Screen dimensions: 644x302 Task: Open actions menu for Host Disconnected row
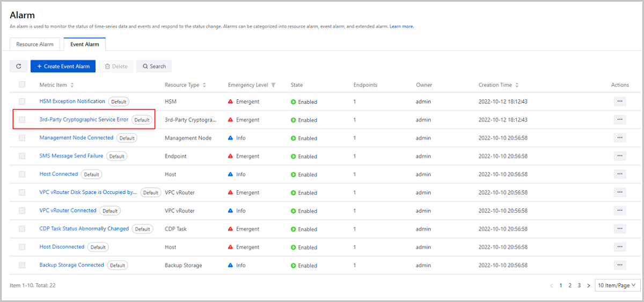click(x=620, y=247)
